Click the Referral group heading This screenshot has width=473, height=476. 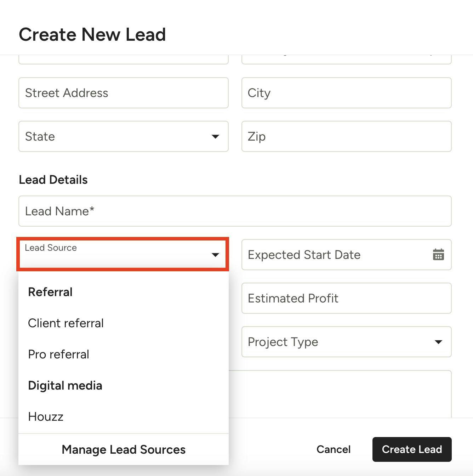click(x=50, y=292)
